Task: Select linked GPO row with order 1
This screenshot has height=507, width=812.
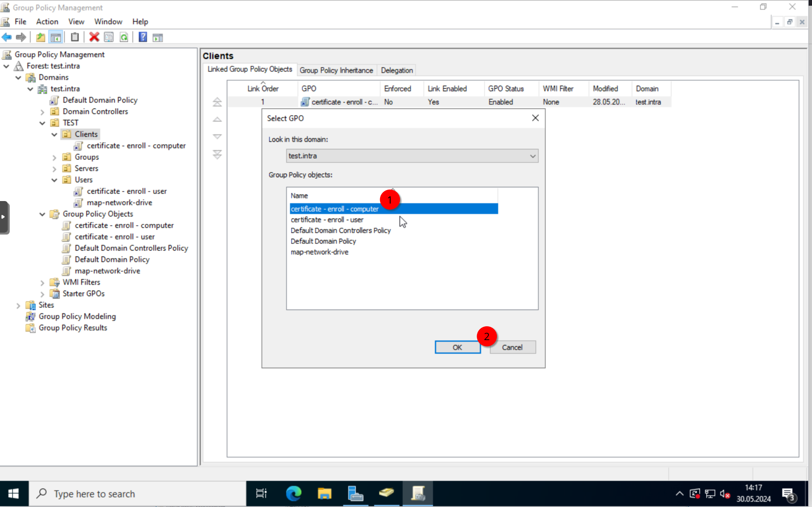Action: tap(449, 102)
